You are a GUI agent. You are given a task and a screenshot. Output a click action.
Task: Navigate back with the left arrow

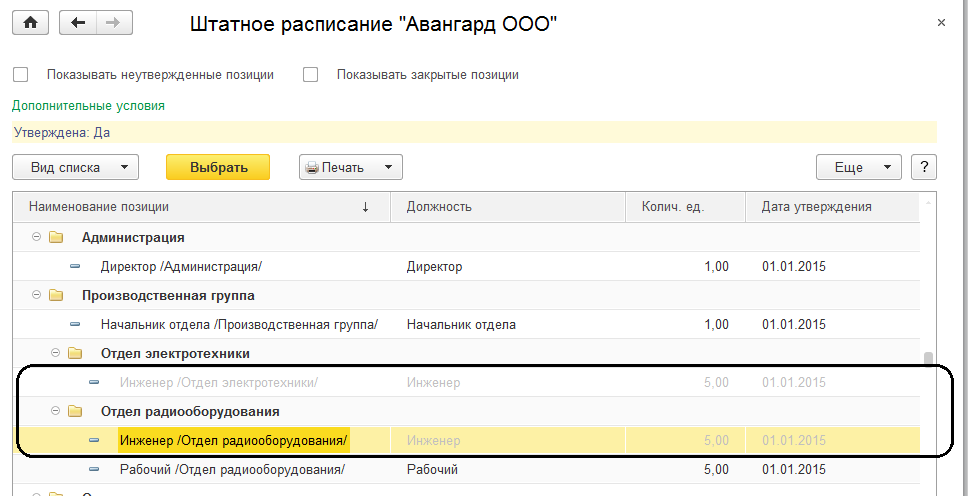(78, 23)
